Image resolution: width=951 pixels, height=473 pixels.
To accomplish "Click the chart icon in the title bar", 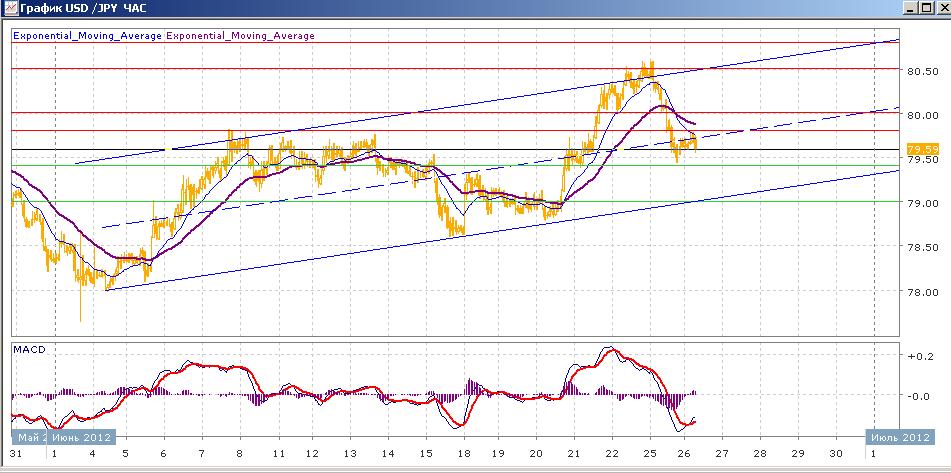I will tap(10, 8).
